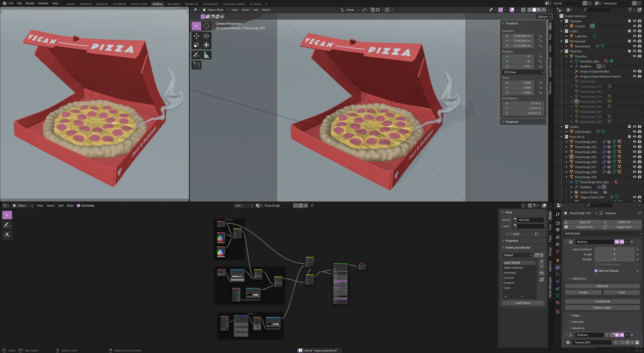Click the Apply All button
Image resolution: width=644 pixels, height=353 pixels.
pos(582,222)
